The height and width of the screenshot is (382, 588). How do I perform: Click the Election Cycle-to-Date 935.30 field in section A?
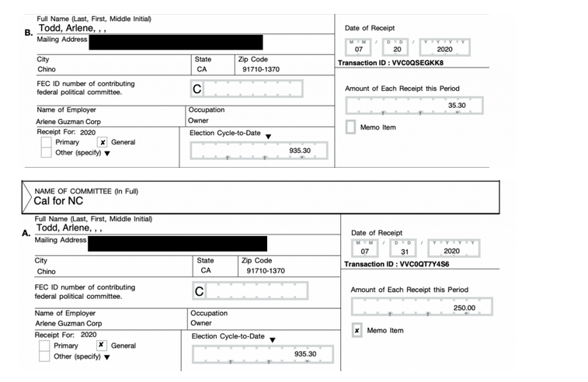263,354
